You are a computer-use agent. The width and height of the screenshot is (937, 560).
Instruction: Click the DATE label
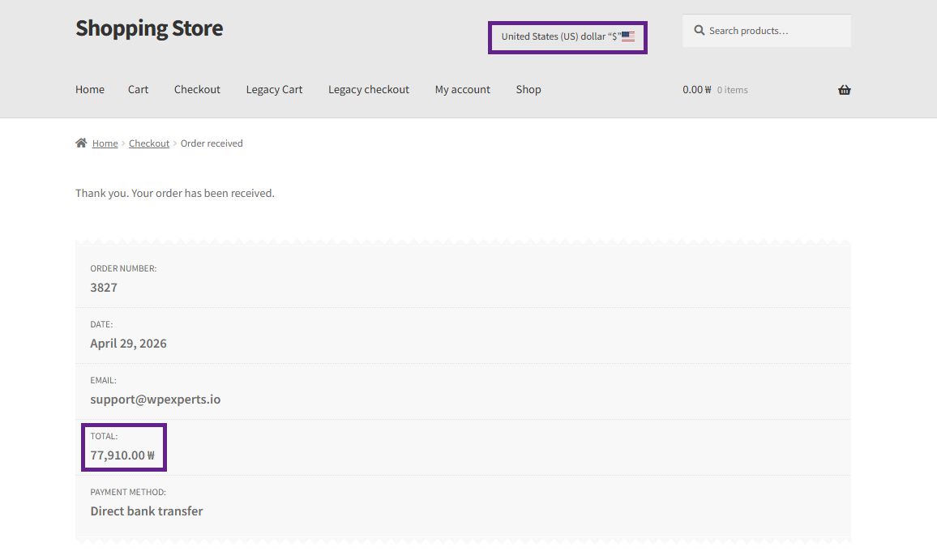click(x=101, y=324)
